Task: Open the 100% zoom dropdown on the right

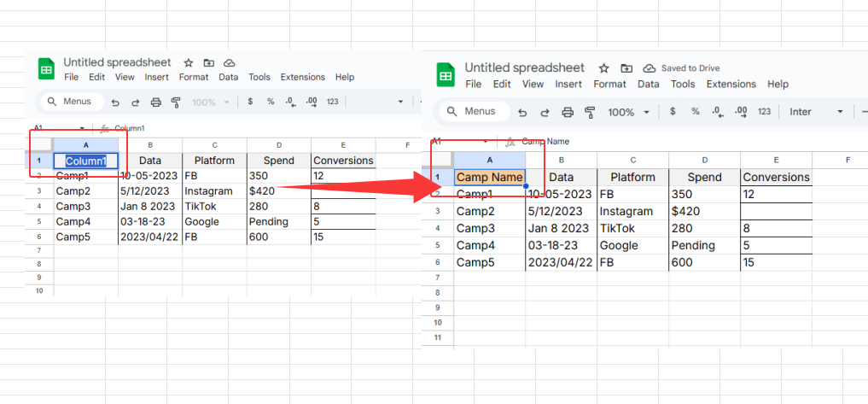Action: (x=629, y=112)
